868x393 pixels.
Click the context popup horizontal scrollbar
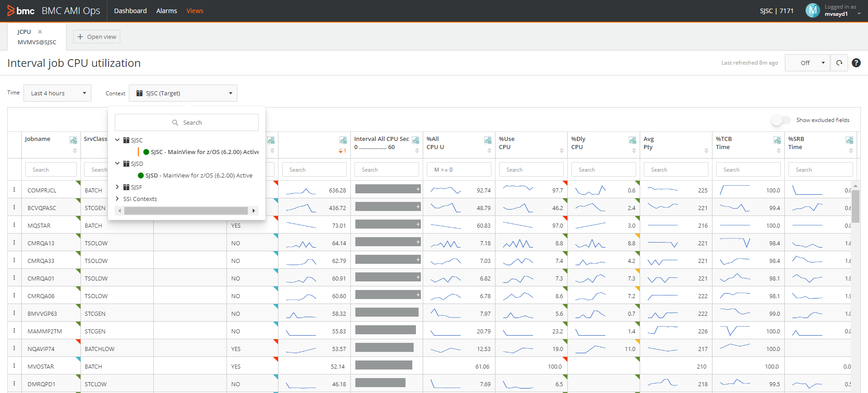tap(186, 211)
